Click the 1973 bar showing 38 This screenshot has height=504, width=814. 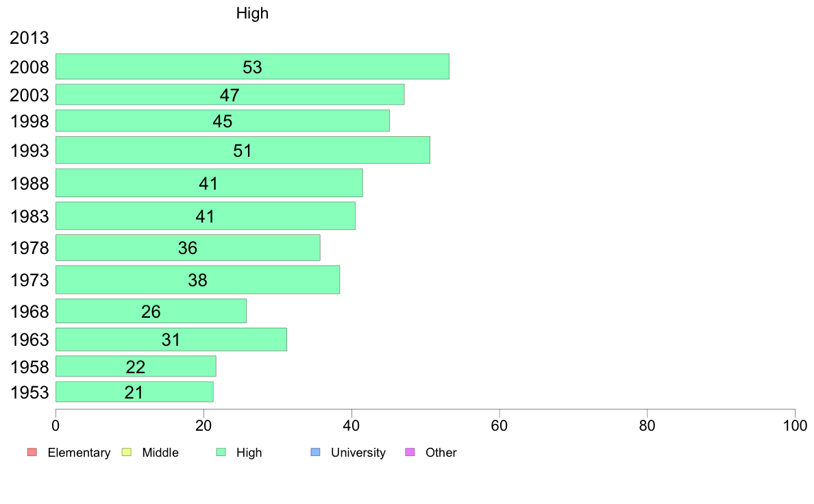tap(198, 280)
